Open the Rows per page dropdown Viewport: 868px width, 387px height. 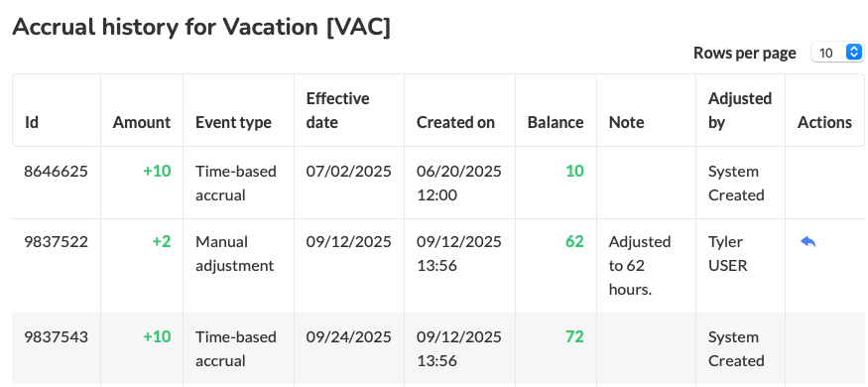pyautogui.click(x=837, y=53)
